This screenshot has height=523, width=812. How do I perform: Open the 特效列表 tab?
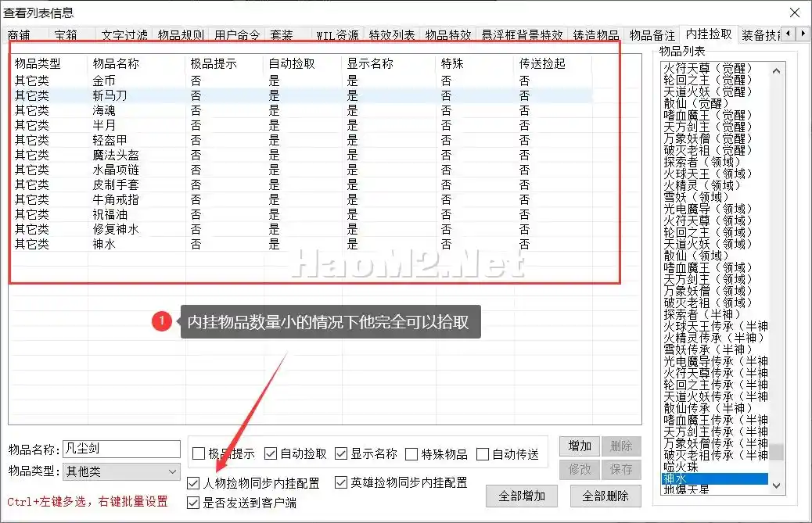point(392,34)
